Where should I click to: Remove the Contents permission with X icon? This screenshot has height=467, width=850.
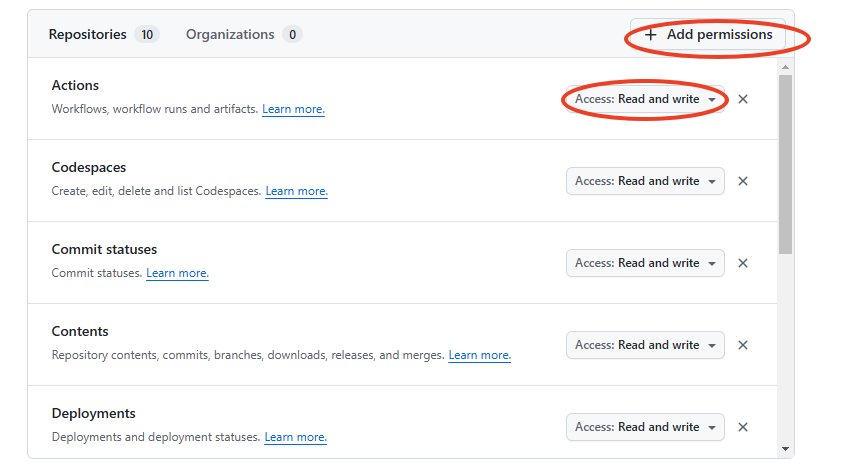coord(743,345)
